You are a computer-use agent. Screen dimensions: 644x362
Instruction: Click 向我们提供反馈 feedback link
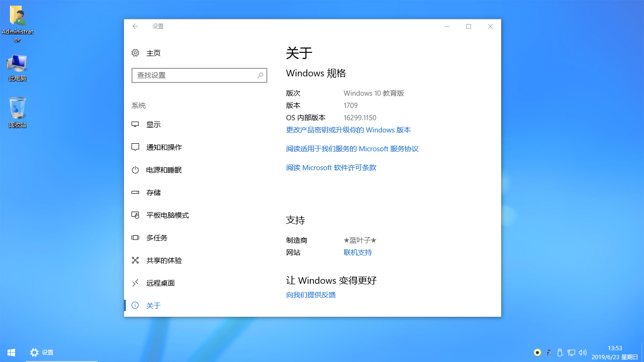(311, 295)
